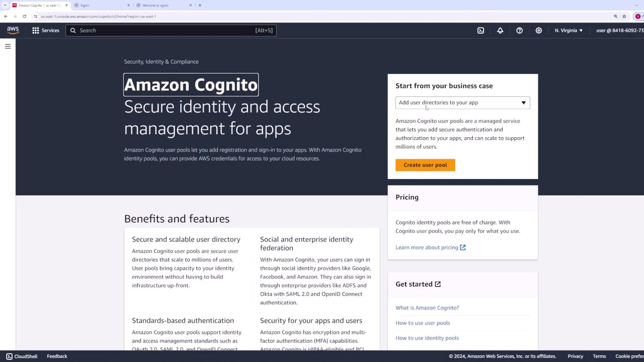Click How to use identity pools link
Image resolution: width=644 pixels, height=362 pixels.
pyautogui.click(x=427, y=338)
